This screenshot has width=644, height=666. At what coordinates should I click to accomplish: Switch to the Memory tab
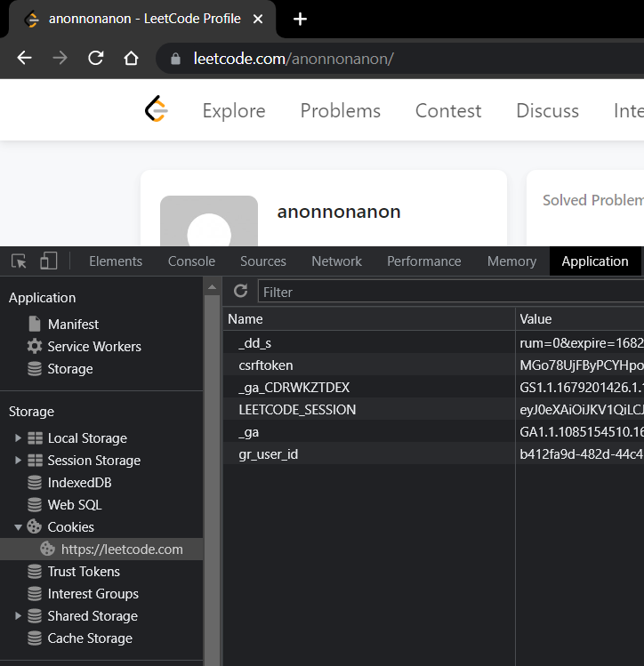[x=511, y=261]
